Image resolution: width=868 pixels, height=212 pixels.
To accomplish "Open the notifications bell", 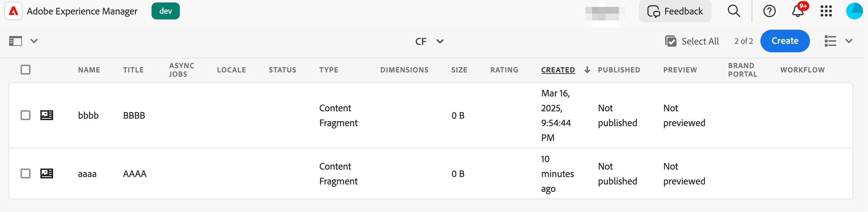I will pos(798,11).
